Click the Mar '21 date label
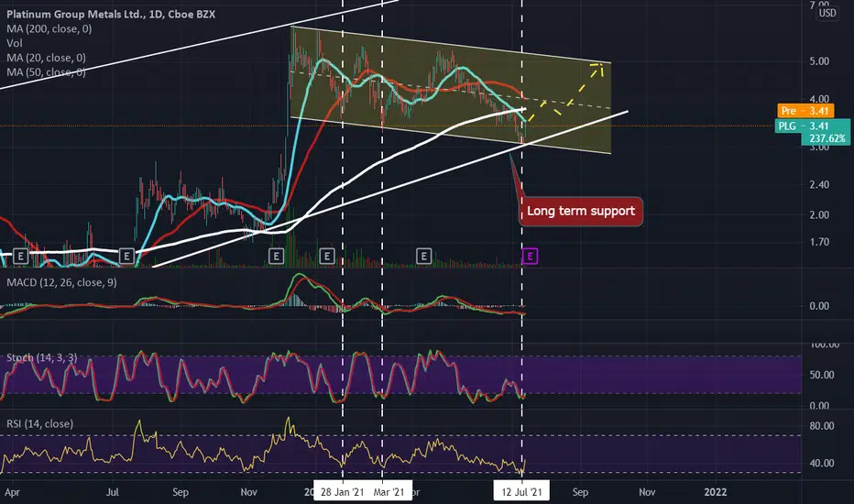 click(389, 492)
